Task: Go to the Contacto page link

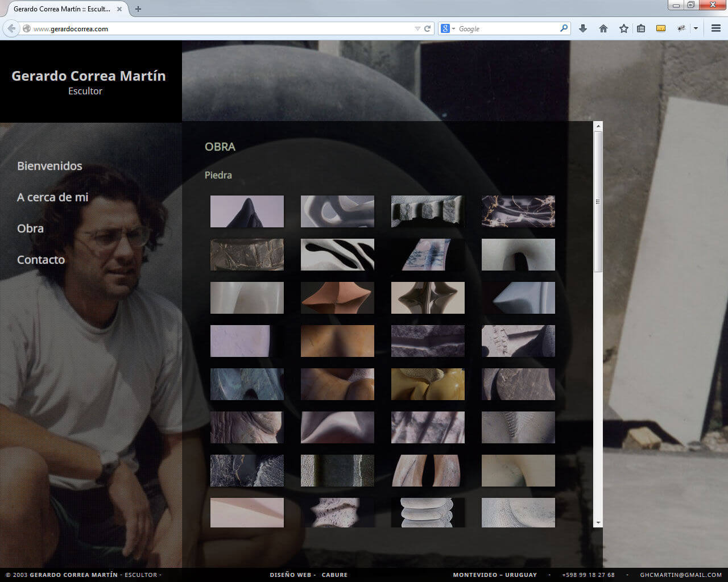Action: pos(41,260)
